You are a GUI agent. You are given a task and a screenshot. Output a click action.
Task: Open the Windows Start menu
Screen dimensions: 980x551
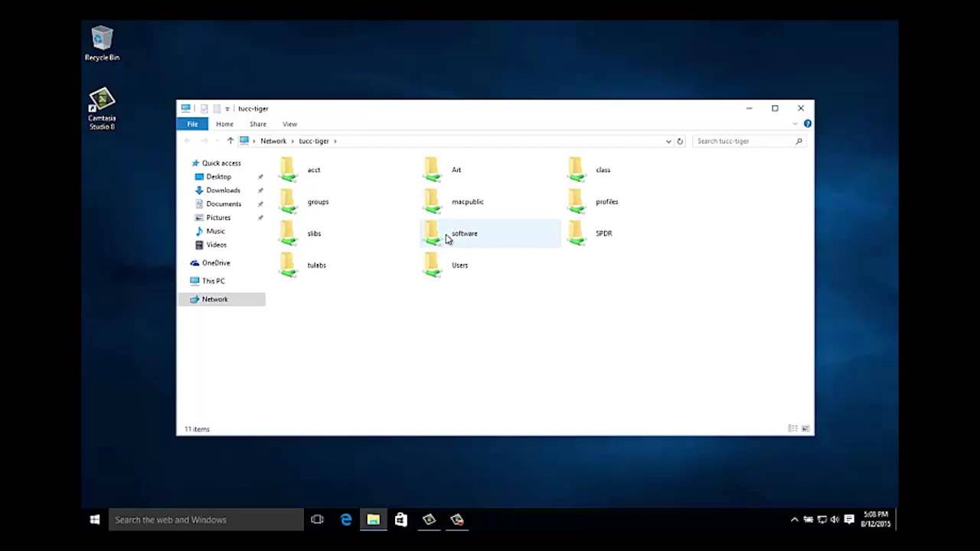[95, 520]
